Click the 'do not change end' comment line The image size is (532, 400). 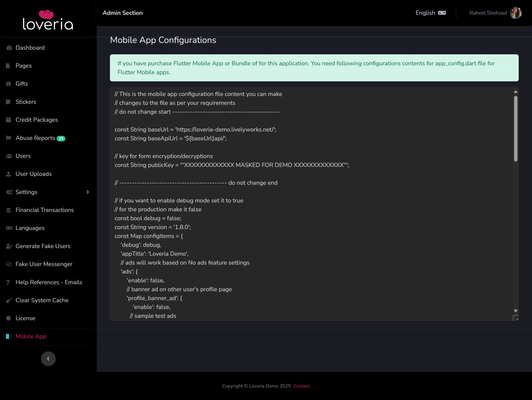(x=196, y=183)
